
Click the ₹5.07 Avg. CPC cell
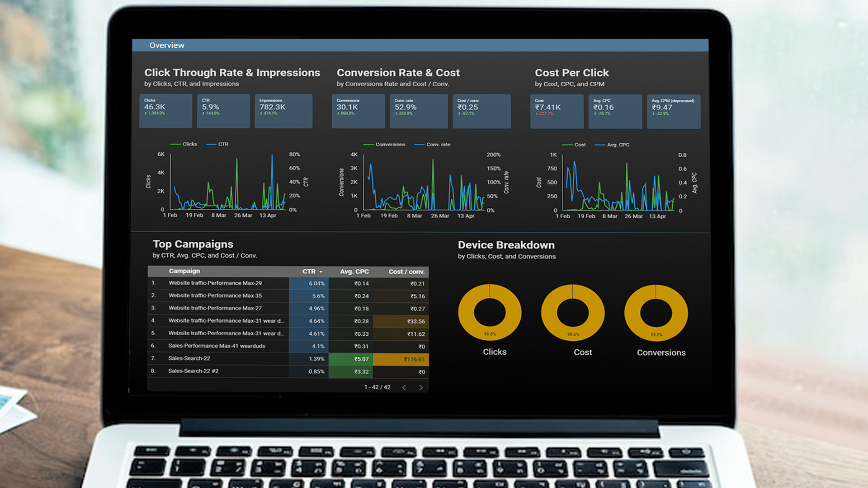click(351, 359)
